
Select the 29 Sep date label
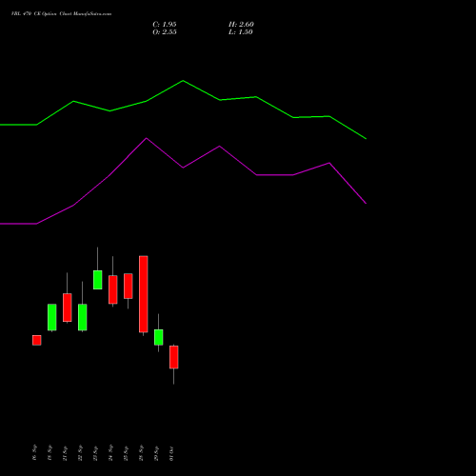click(x=156, y=453)
